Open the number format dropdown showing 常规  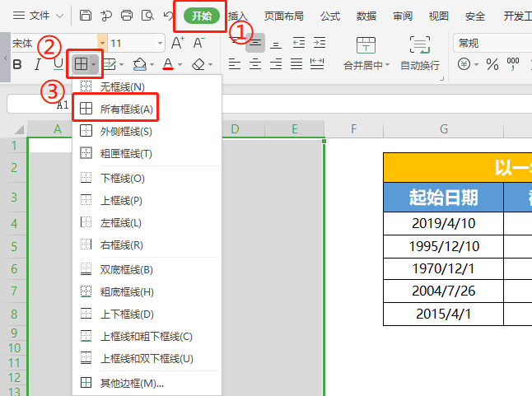pos(490,43)
